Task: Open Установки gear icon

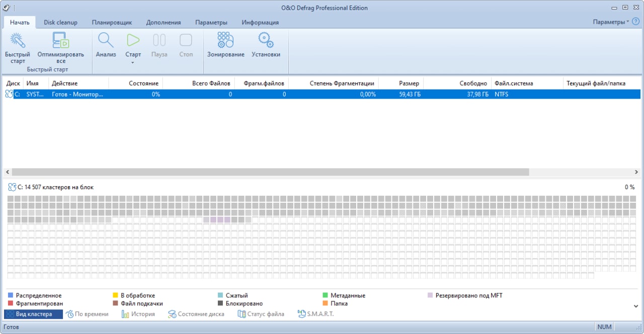Action: 266,41
